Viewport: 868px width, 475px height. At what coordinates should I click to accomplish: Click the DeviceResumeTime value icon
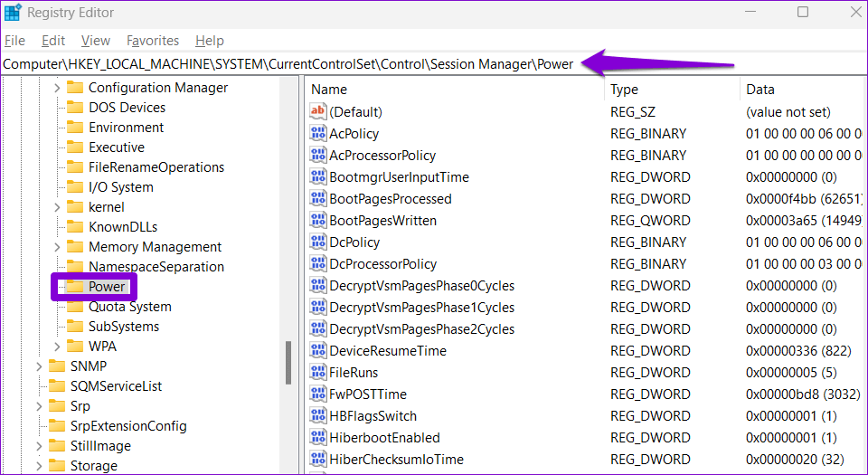click(317, 350)
